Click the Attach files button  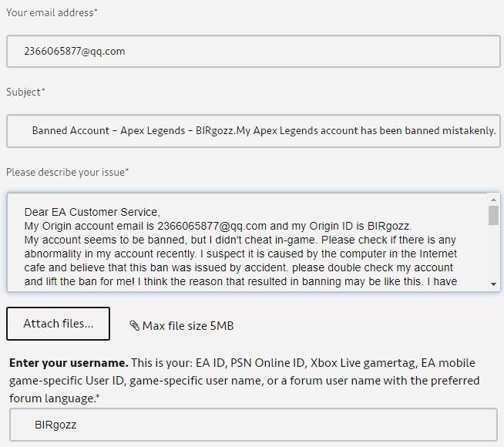(58, 323)
